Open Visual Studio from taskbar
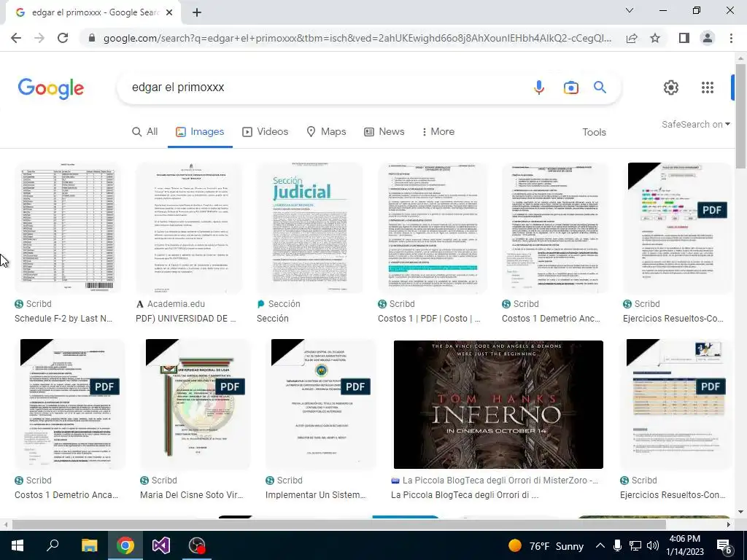The width and height of the screenshot is (747, 560). 161,545
